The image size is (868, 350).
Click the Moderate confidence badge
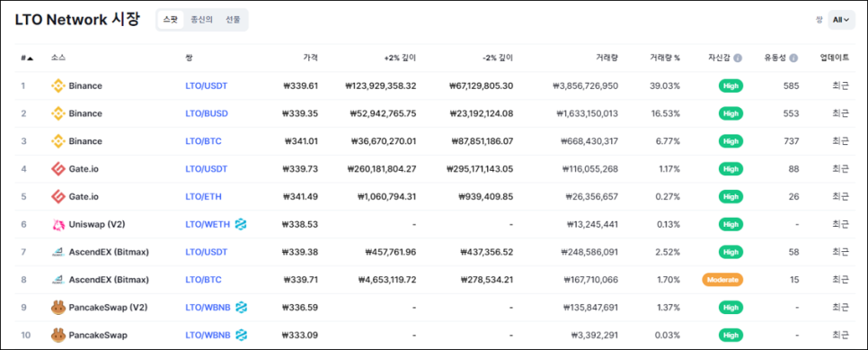(x=722, y=280)
